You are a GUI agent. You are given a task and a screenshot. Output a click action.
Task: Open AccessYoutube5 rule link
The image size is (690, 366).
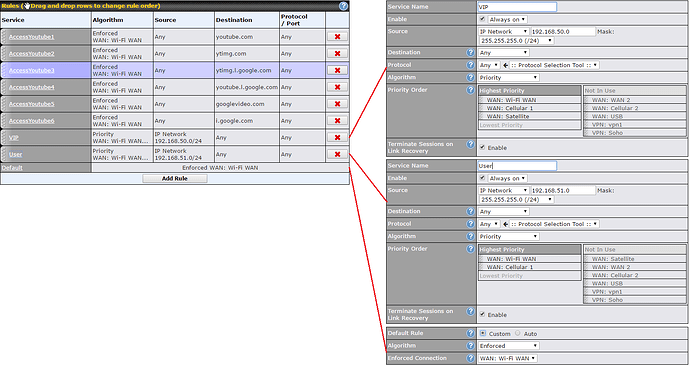pyautogui.click(x=32, y=104)
